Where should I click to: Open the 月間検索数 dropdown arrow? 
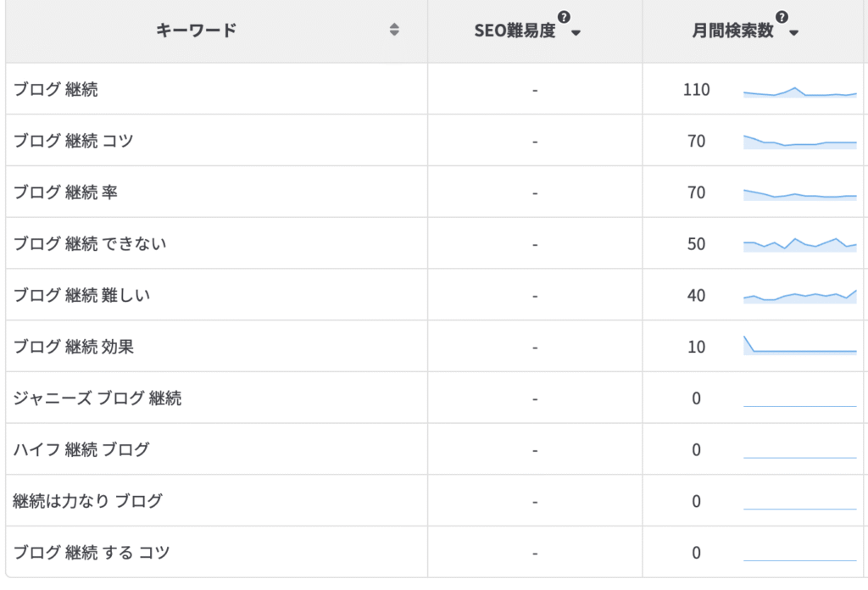793,33
